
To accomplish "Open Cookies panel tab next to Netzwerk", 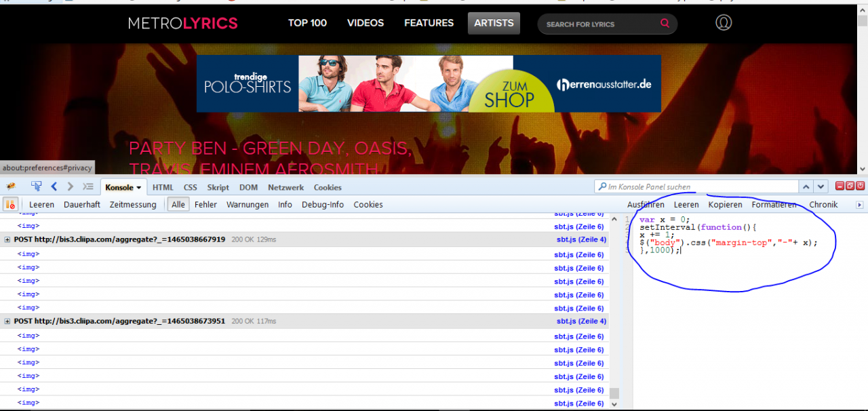I will tap(328, 187).
